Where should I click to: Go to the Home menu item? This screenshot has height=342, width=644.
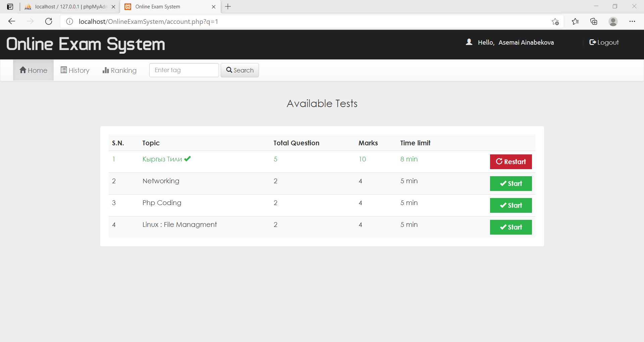pos(33,70)
